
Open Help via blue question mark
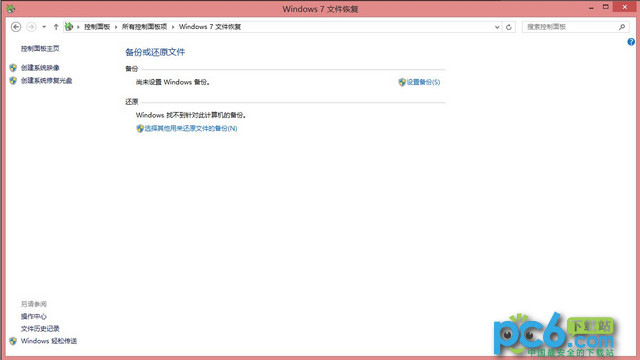(x=631, y=42)
